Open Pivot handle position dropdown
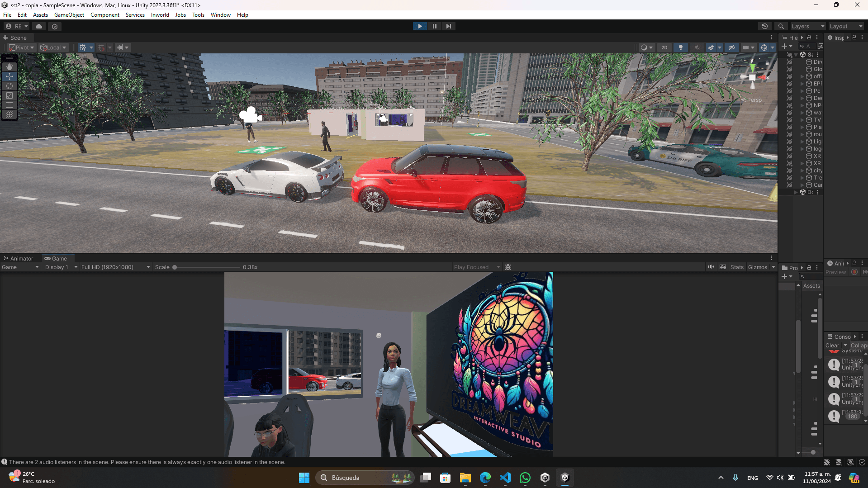 pyautogui.click(x=21, y=47)
